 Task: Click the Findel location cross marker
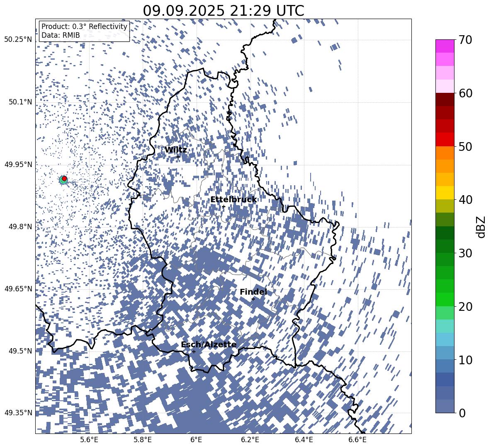[253, 299]
